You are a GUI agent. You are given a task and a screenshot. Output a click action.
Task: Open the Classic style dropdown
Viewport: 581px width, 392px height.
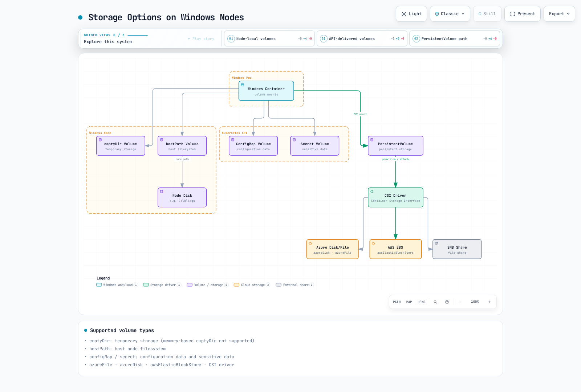click(x=450, y=14)
